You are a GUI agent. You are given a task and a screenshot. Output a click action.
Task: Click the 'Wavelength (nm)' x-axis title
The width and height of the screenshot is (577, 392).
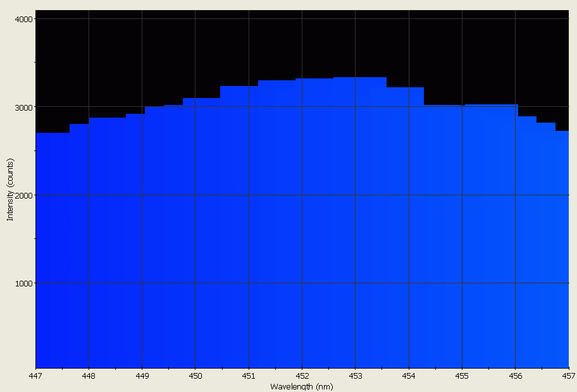[301, 386]
